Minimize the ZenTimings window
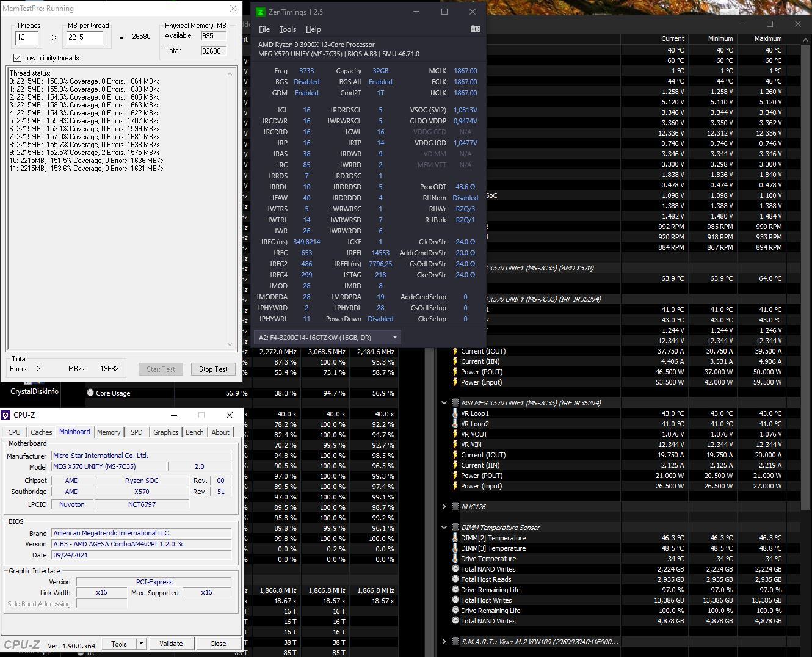Viewport: 812px width, 657px height. [416, 12]
